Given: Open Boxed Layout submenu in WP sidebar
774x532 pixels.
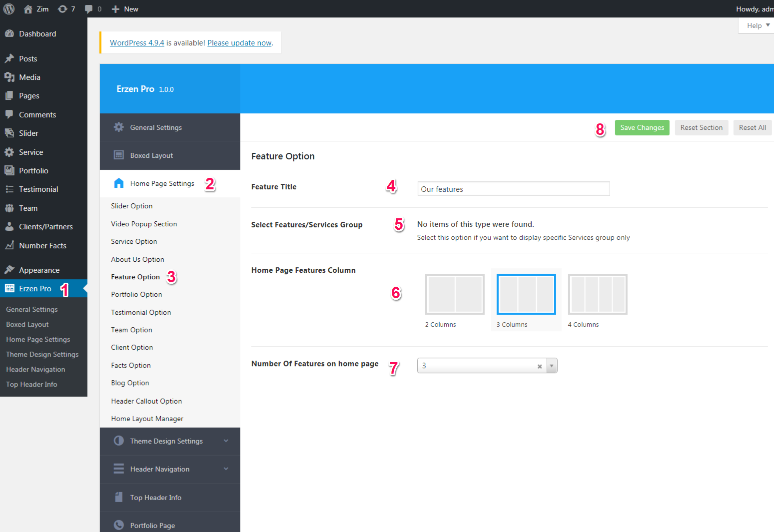Looking at the screenshot, I should pos(27,324).
